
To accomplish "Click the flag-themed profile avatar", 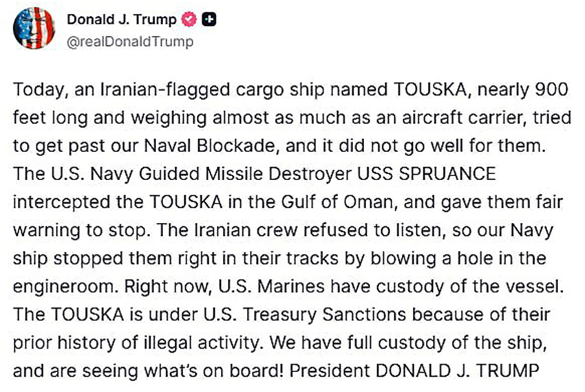I will (x=33, y=28).
